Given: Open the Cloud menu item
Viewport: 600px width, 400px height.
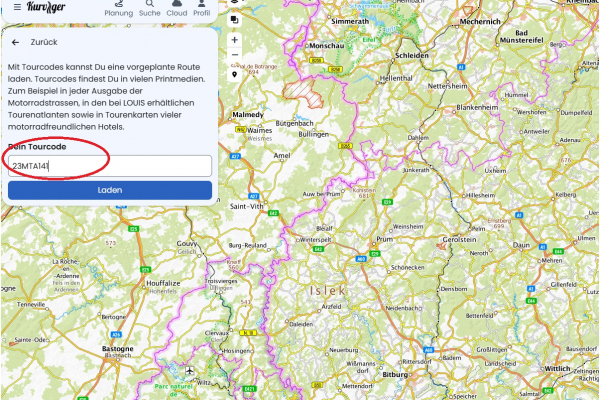Looking at the screenshot, I should pyautogui.click(x=176, y=9).
